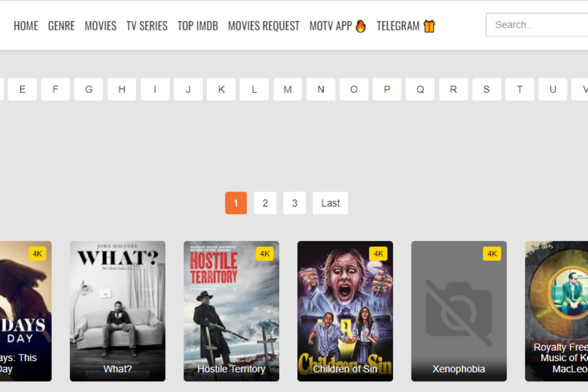
Task: Click the 4K badge on Xenophobia poster
Action: pos(492,254)
